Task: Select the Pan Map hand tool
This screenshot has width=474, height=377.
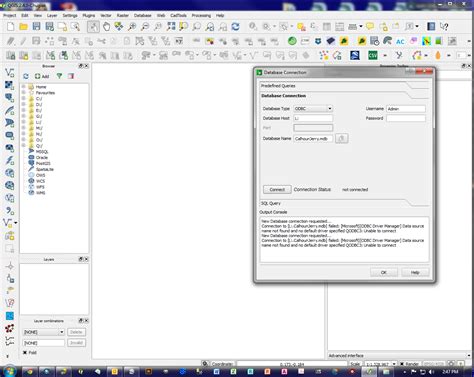Action: click(106, 27)
